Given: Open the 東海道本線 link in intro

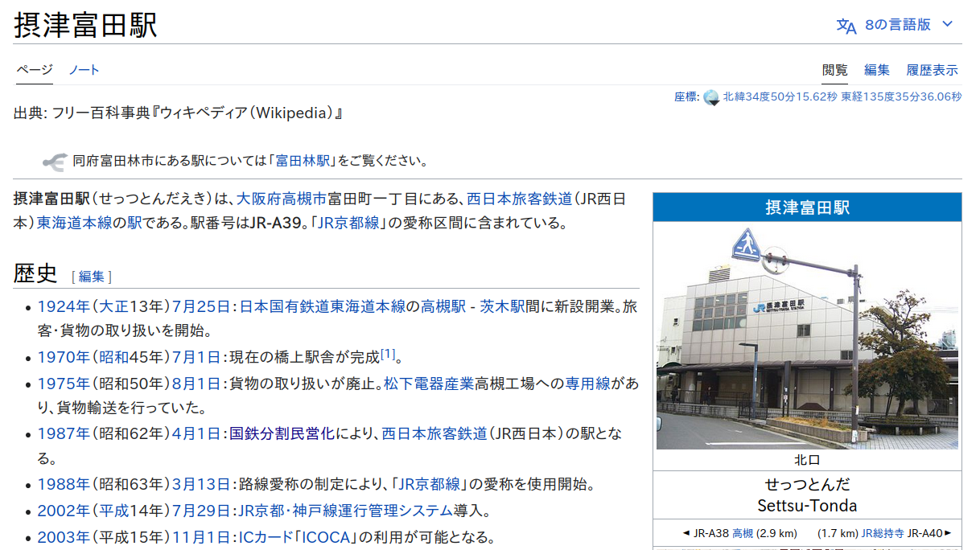Looking at the screenshot, I should (x=74, y=223).
